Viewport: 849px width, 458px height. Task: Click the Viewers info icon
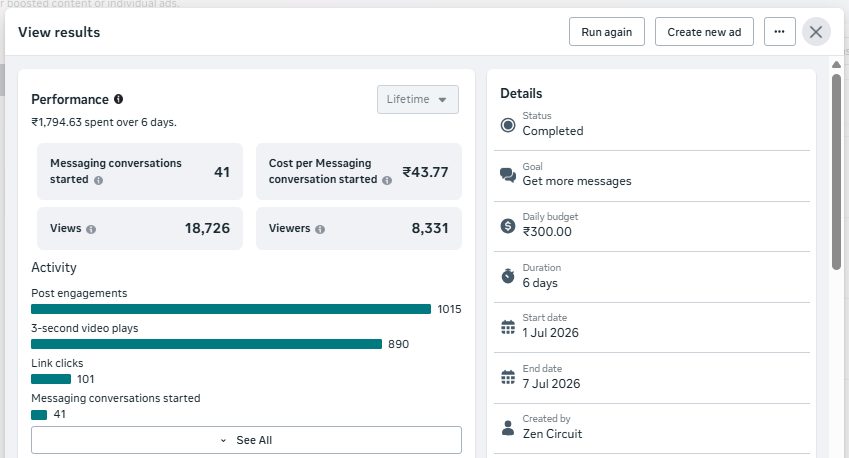click(x=320, y=229)
